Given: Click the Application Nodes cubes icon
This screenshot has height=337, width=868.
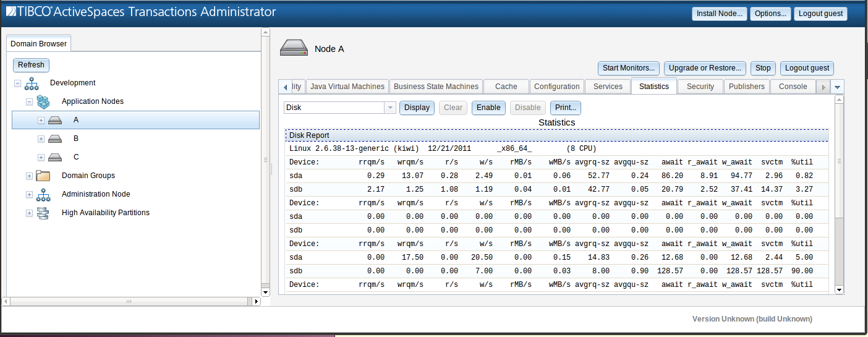Looking at the screenshot, I should (x=43, y=101).
